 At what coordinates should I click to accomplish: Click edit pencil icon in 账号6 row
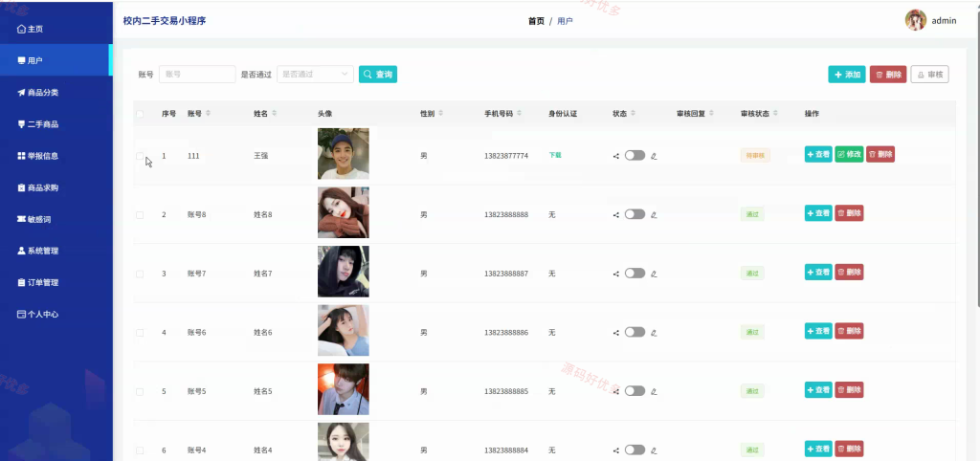coord(654,333)
